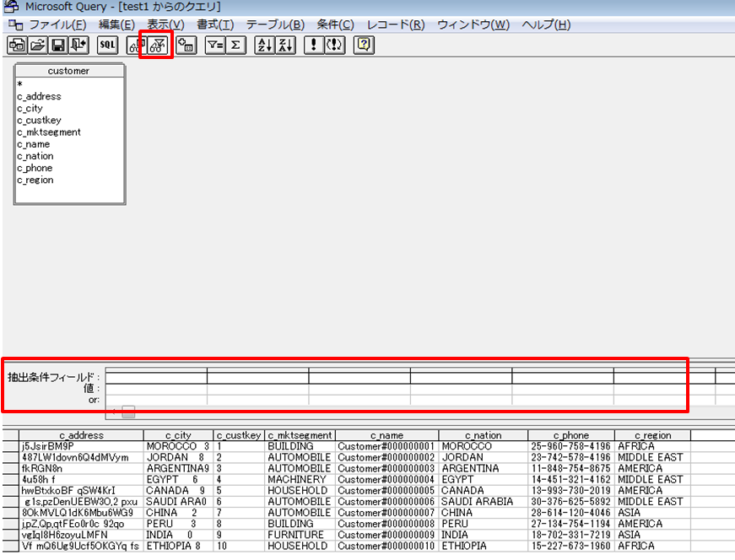Open the 編集(E) menu
The image size is (735, 560).
[116, 24]
